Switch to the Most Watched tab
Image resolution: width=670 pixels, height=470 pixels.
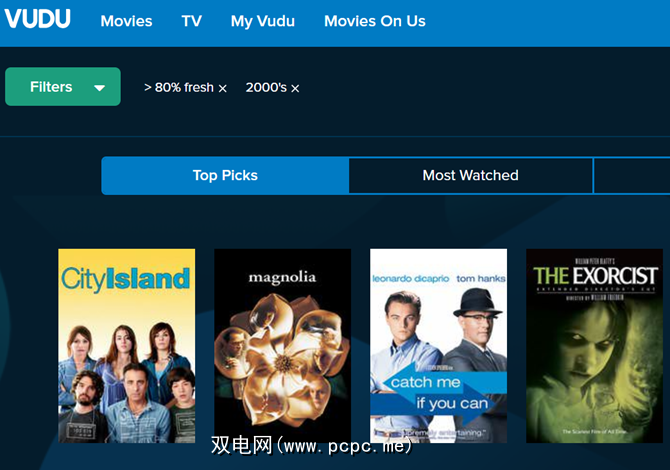(470, 176)
